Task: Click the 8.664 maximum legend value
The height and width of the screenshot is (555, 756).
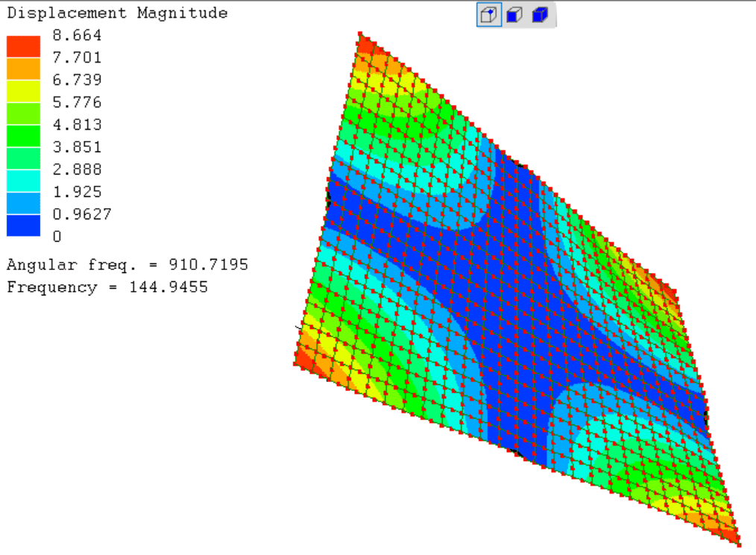Action: tap(77, 35)
